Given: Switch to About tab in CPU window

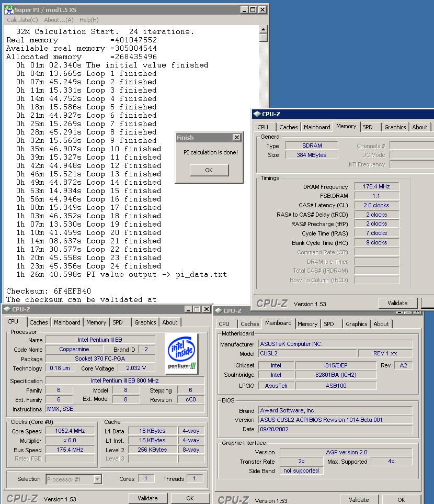Looking at the screenshot, I should pyautogui.click(x=169, y=322).
